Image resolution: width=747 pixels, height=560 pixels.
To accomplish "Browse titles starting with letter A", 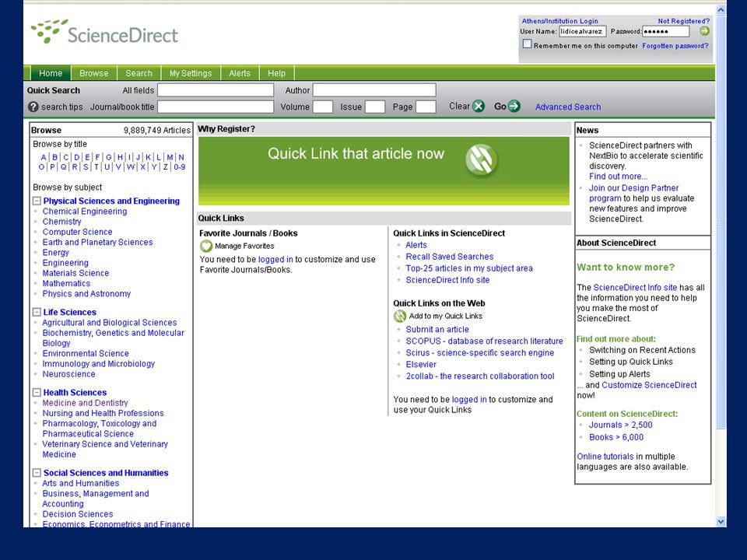I will (44, 157).
